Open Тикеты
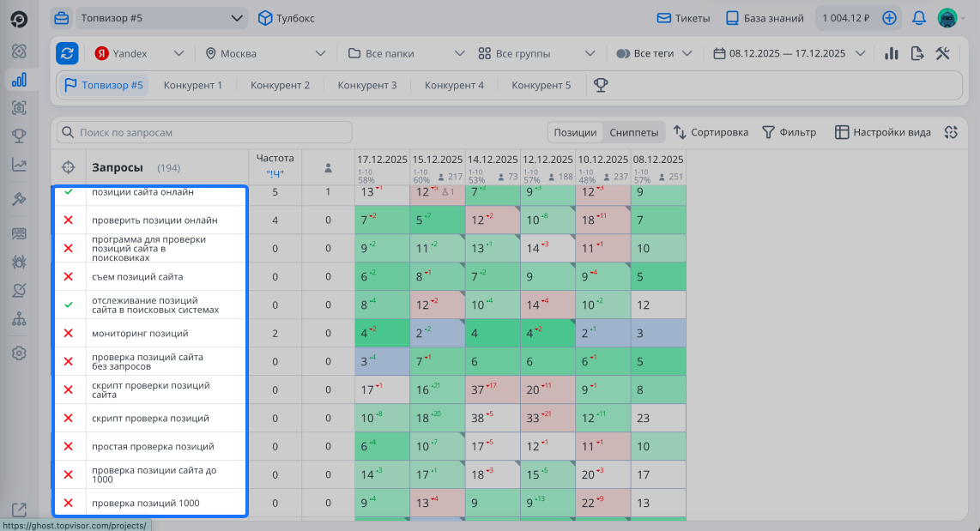The width and height of the screenshot is (980, 531). point(683,18)
